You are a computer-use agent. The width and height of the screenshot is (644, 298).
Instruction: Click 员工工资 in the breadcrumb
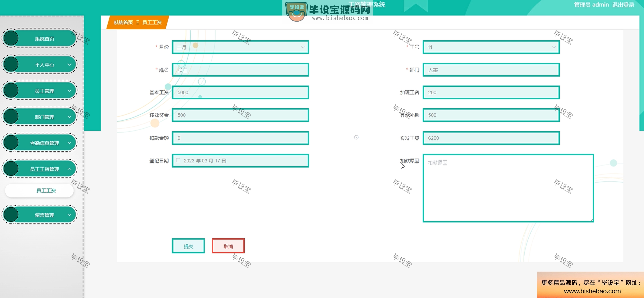[x=152, y=23]
